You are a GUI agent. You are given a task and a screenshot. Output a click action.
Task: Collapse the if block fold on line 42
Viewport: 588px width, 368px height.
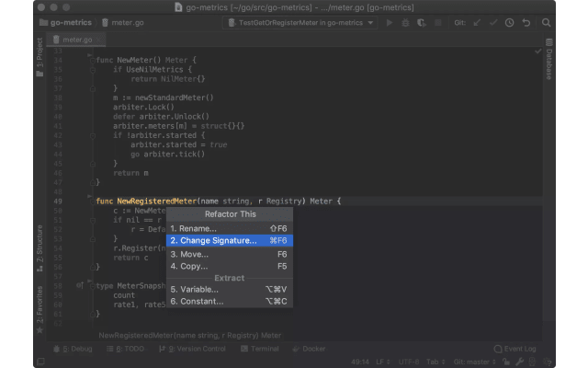click(93, 135)
